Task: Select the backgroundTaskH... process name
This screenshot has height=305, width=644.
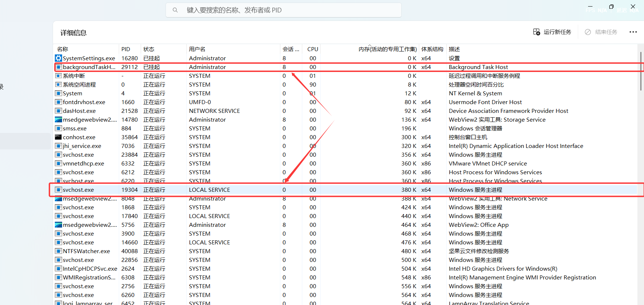Action: click(89, 67)
